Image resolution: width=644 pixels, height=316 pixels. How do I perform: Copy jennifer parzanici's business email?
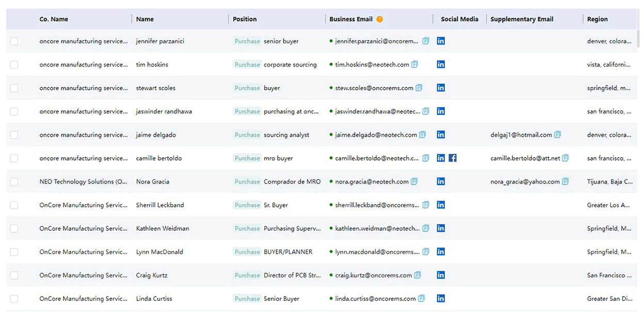pyautogui.click(x=426, y=41)
